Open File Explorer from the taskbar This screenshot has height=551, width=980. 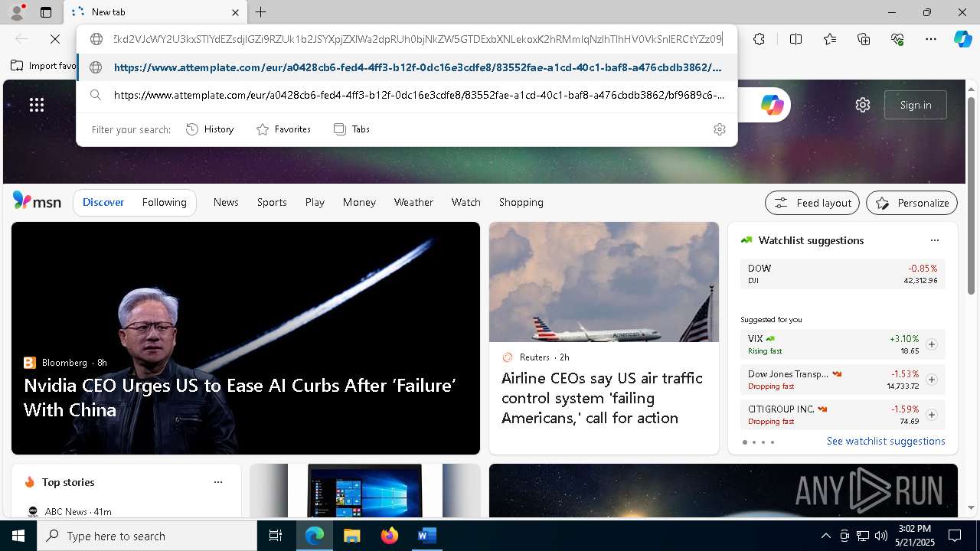point(351,536)
